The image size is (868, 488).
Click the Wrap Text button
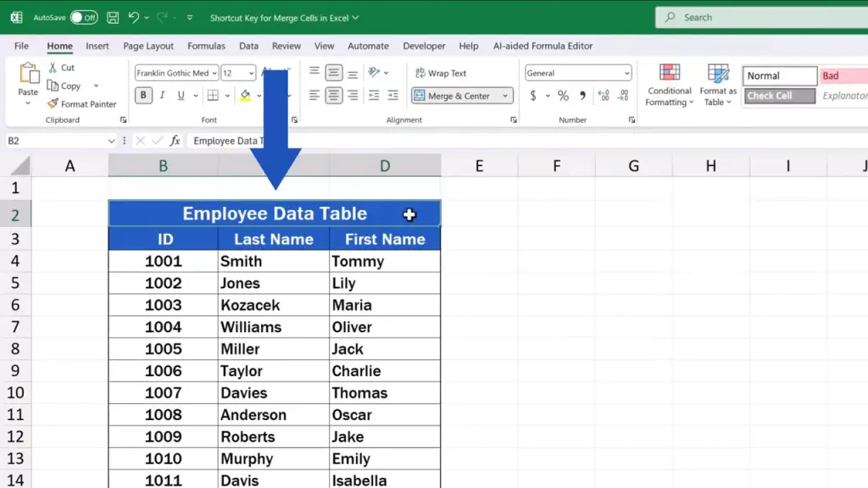pyautogui.click(x=441, y=73)
